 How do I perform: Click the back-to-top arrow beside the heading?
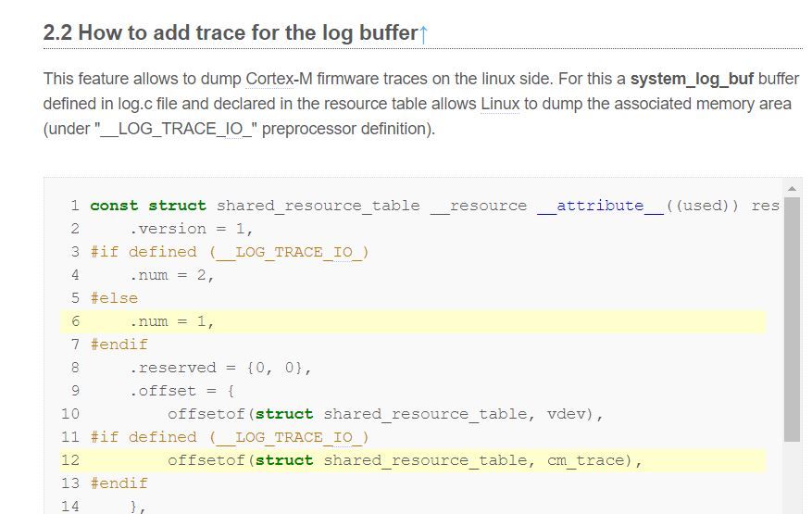coord(423,33)
